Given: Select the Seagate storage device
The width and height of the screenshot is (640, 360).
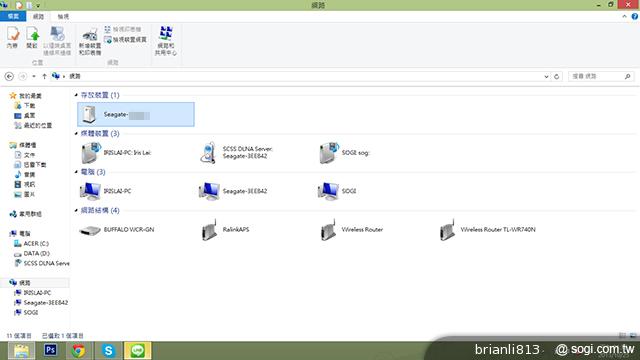Looking at the screenshot, I should (x=136, y=114).
